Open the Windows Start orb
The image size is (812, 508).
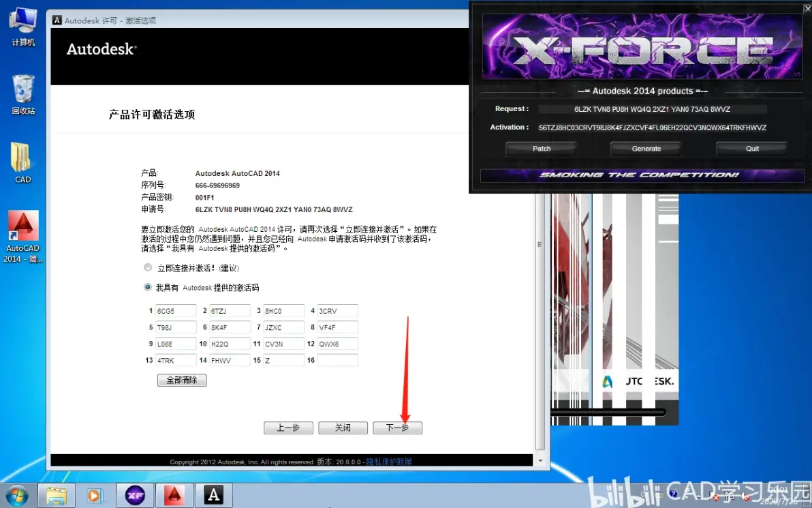coord(16,496)
